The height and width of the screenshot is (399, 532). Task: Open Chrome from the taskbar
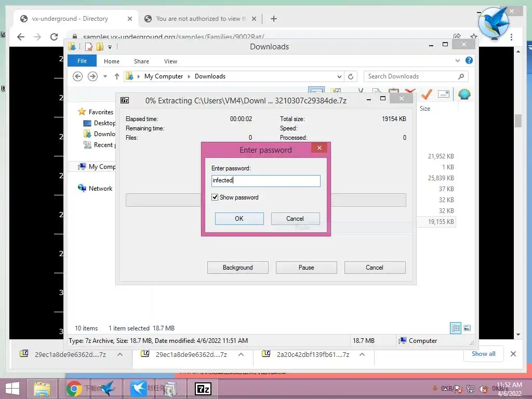point(74,389)
